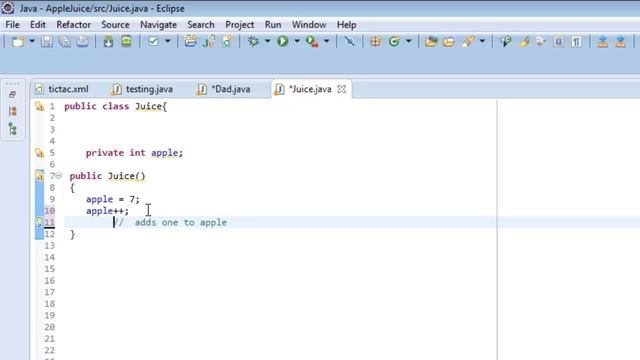Click the green Run button
Image resolution: width=640 pixels, height=360 pixels.
282,42
